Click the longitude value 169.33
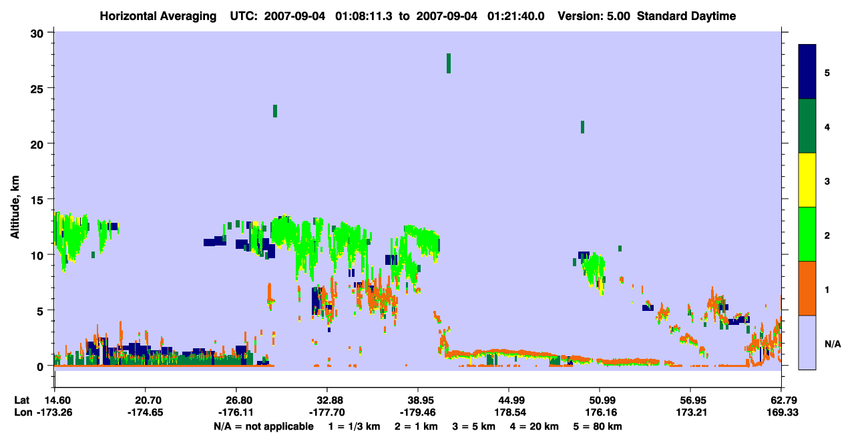This screenshot has width=868, height=445. click(x=781, y=413)
